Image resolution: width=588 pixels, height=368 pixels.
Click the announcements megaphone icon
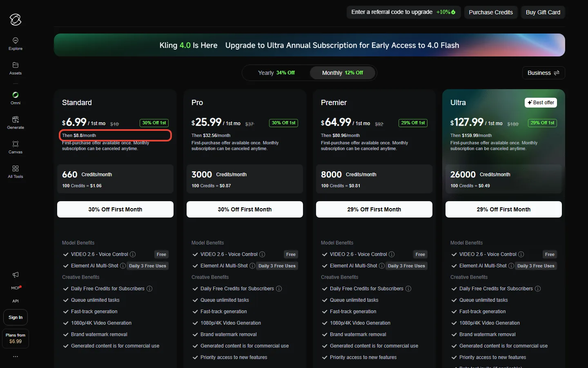click(x=16, y=275)
